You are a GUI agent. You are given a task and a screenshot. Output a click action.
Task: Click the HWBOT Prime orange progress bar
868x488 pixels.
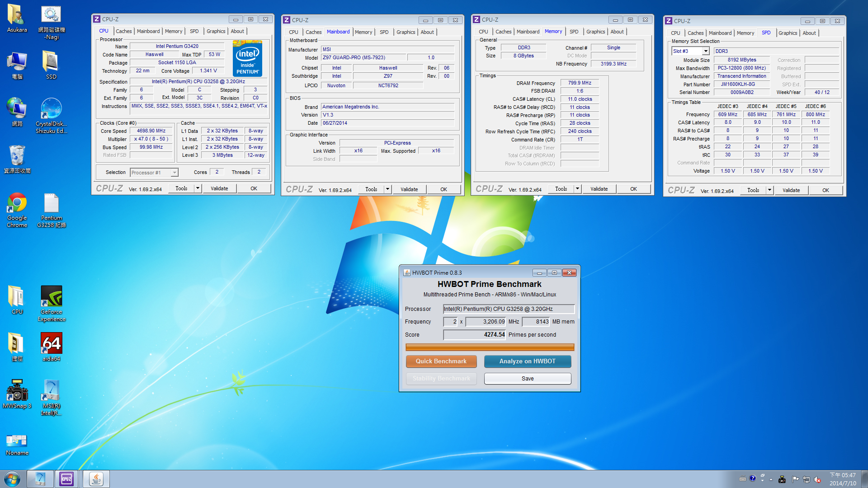click(490, 347)
